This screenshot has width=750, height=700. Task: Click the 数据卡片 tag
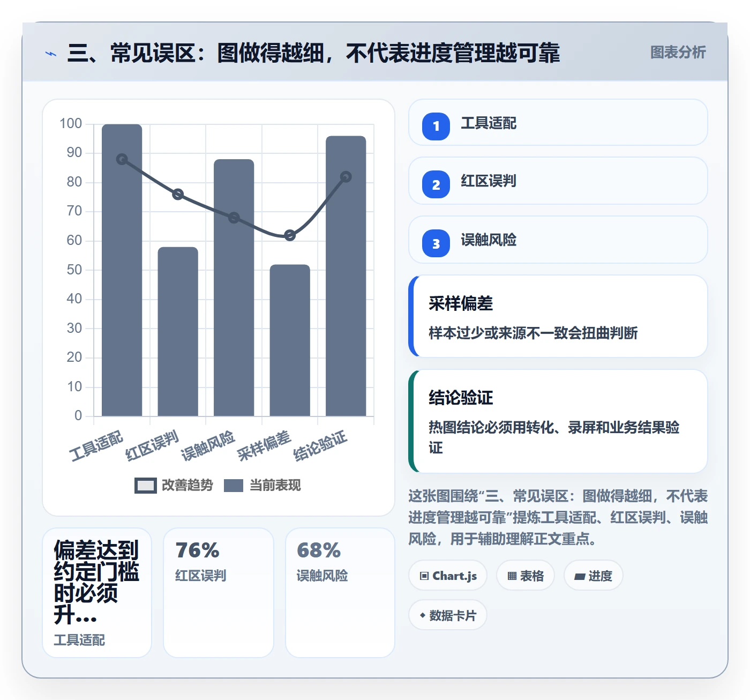(448, 615)
